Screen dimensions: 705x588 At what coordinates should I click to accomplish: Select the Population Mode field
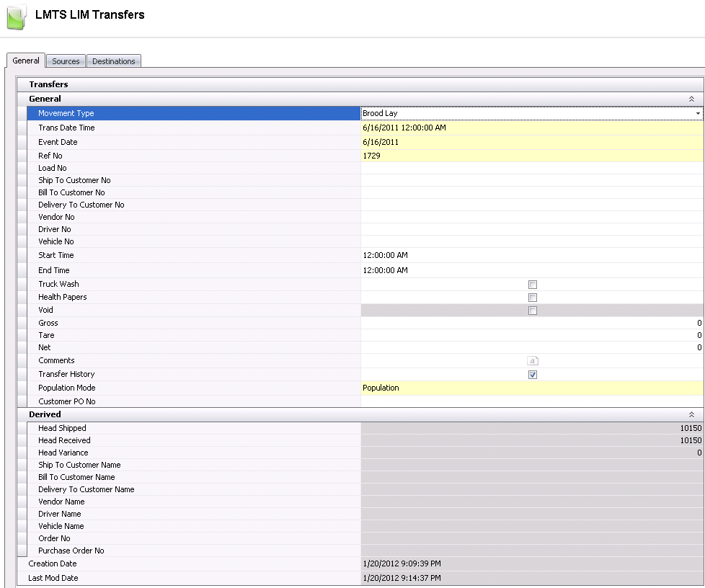[531, 388]
